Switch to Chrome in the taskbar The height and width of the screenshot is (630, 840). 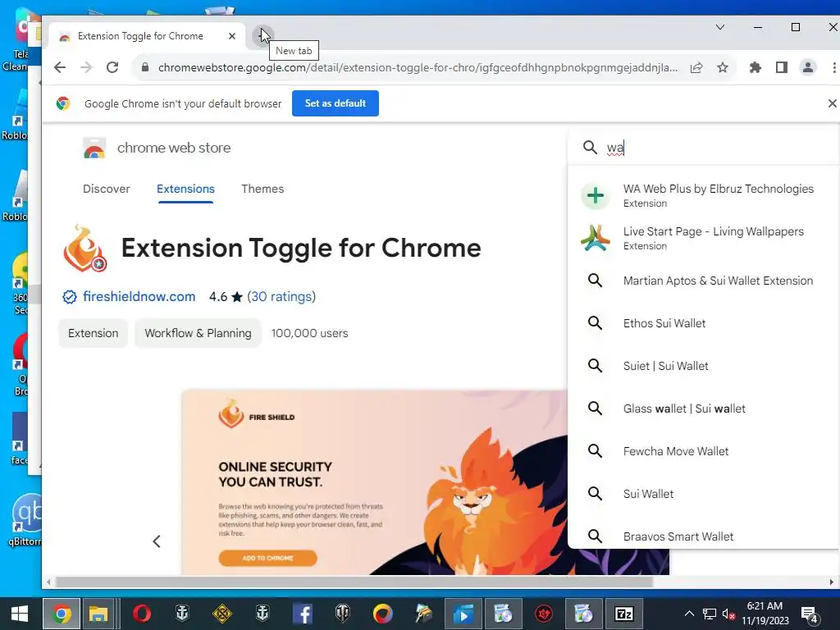coord(61,614)
